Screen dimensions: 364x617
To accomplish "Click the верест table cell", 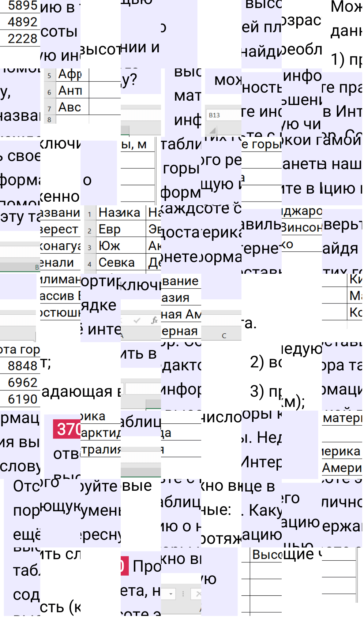I will (60, 229).
